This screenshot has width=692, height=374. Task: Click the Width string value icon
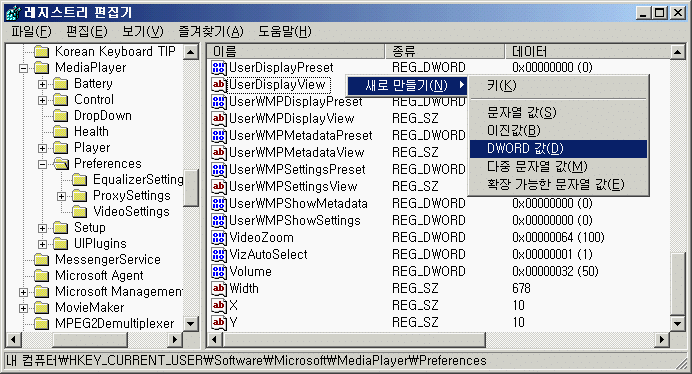pos(219,289)
